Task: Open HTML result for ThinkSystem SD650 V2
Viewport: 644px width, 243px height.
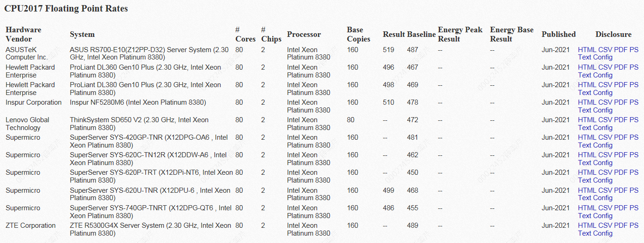Action: tap(587, 120)
